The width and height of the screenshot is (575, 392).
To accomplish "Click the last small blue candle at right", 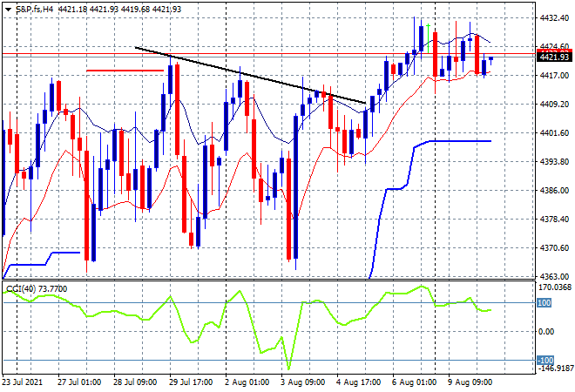I will 490,58.
